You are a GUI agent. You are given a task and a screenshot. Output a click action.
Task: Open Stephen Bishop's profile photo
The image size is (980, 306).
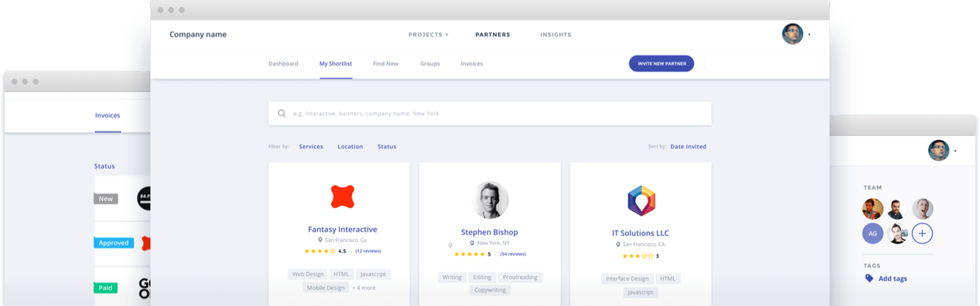coord(490,200)
